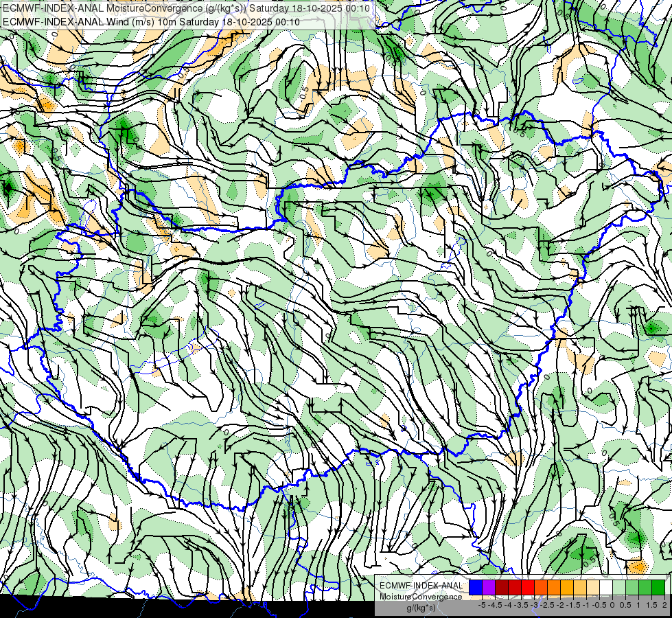
Task: Click the 1.5 legend tick label
Action: point(651,605)
